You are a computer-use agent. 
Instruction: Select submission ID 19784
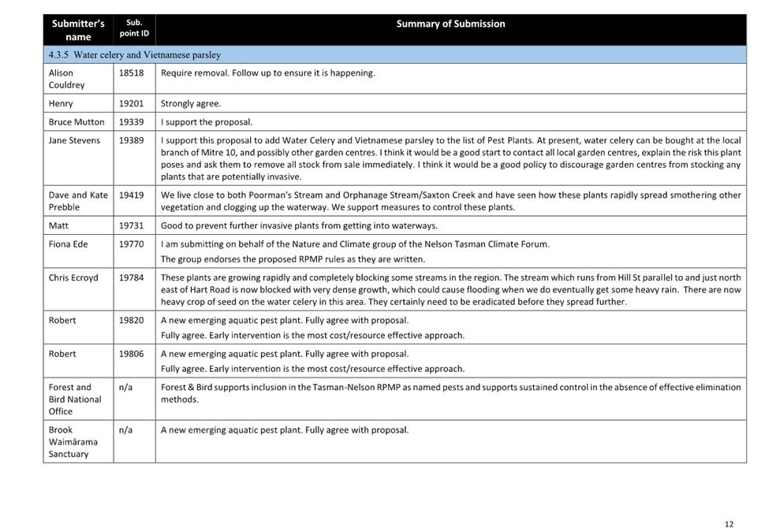[131, 278]
